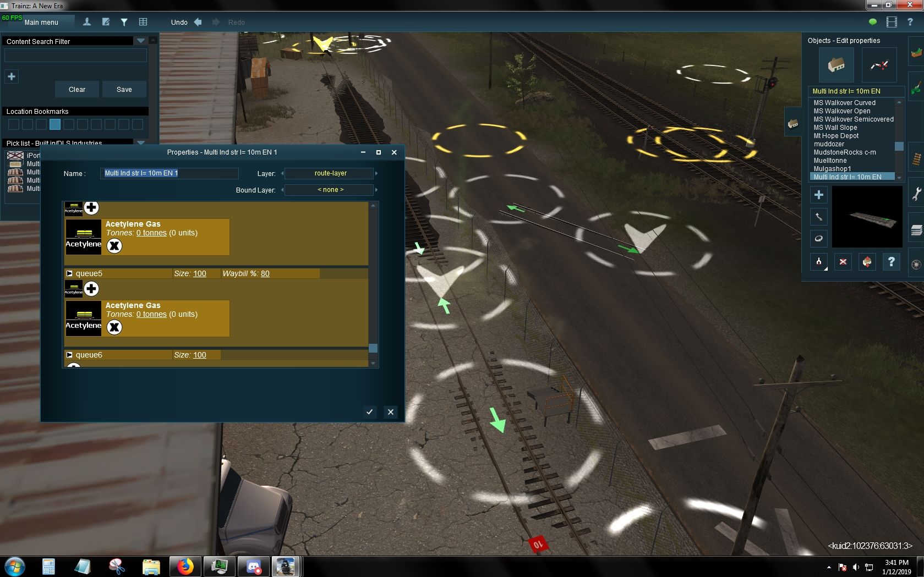Click the Name field in Properties
This screenshot has width=924, height=577.
tap(169, 173)
